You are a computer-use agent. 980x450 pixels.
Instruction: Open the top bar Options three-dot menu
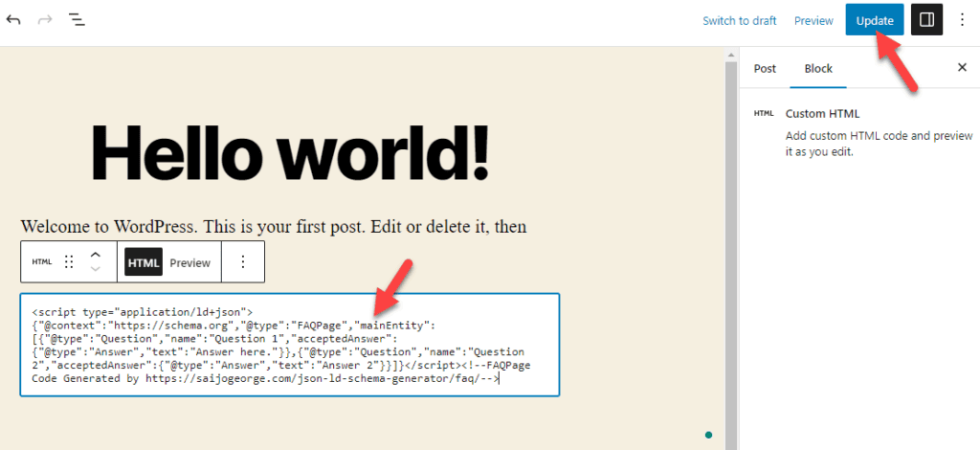pos(963,20)
